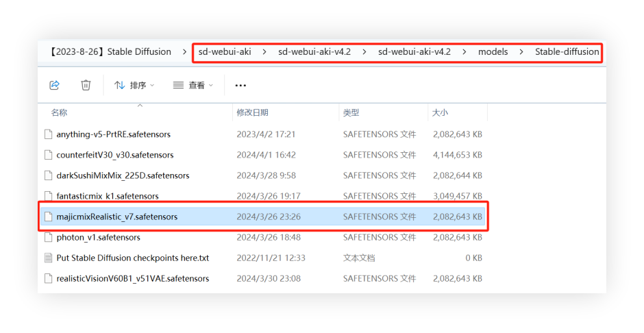Click file icon of majicmixRealistic_v7.safetensors

(49, 217)
